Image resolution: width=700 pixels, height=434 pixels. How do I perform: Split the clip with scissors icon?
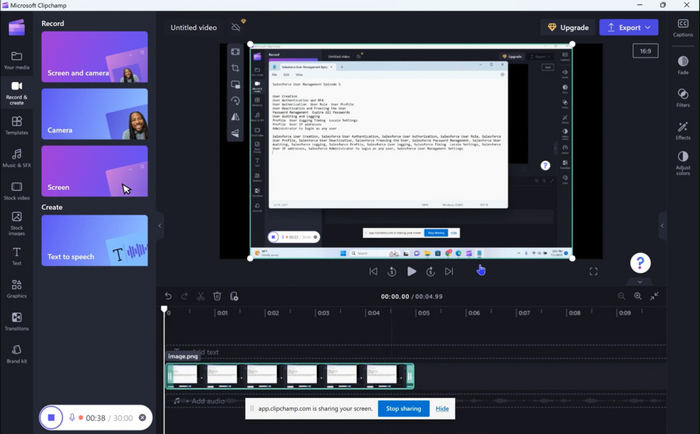(x=200, y=296)
